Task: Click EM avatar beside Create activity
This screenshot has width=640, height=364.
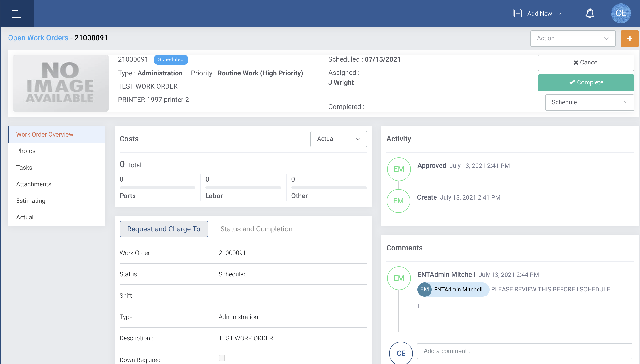Action: [398, 201]
